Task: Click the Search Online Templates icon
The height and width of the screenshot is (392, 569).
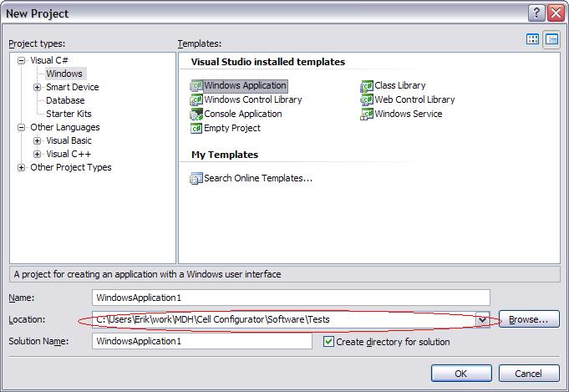Action: [x=196, y=178]
